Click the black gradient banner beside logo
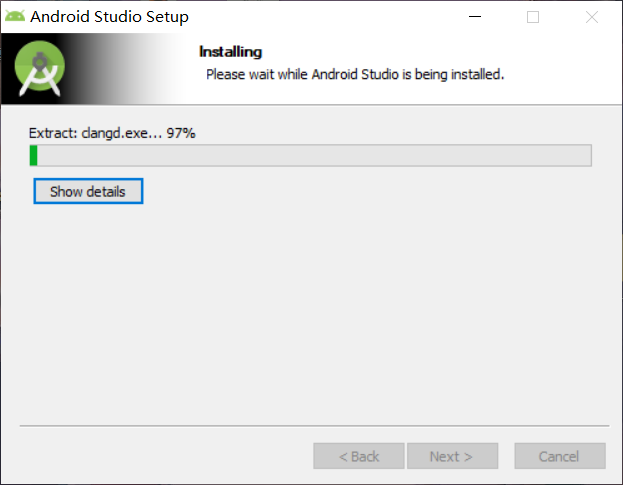The width and height of the screenshot is (623, 485). click(x=119, y=68)
